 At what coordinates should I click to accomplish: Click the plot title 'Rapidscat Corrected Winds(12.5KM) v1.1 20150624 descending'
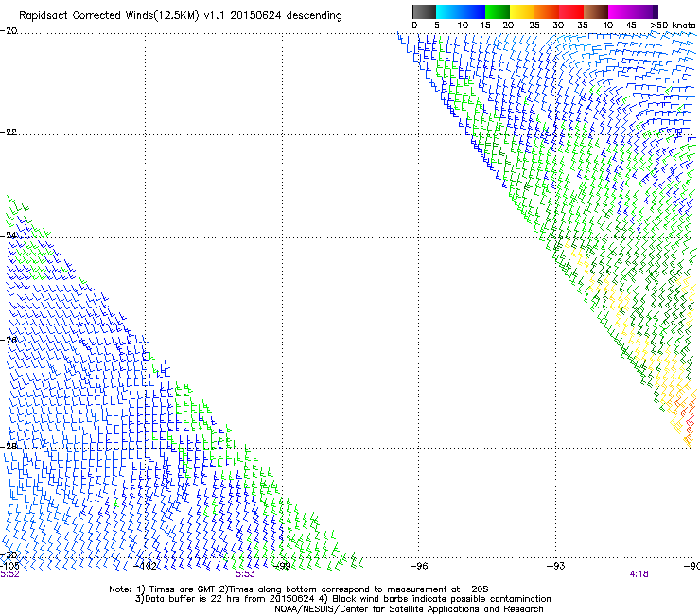181,16
